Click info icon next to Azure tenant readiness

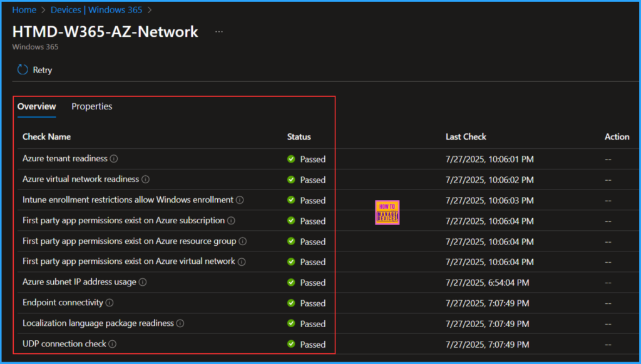point(114,158)
